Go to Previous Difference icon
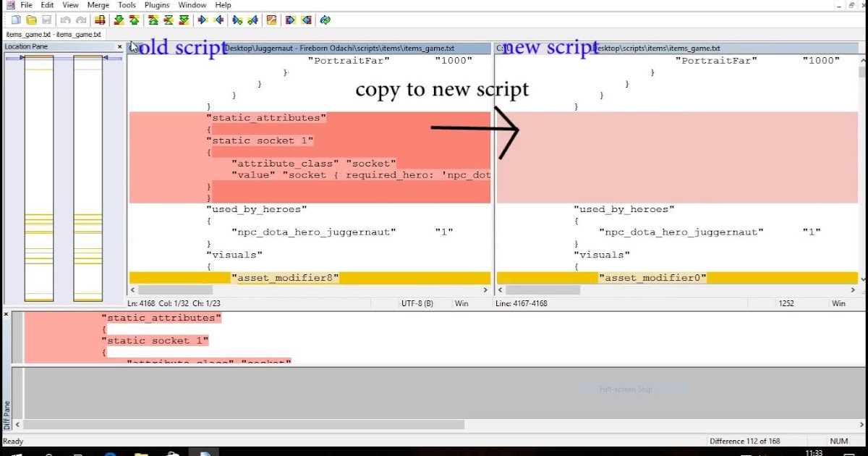 (135, 20)
